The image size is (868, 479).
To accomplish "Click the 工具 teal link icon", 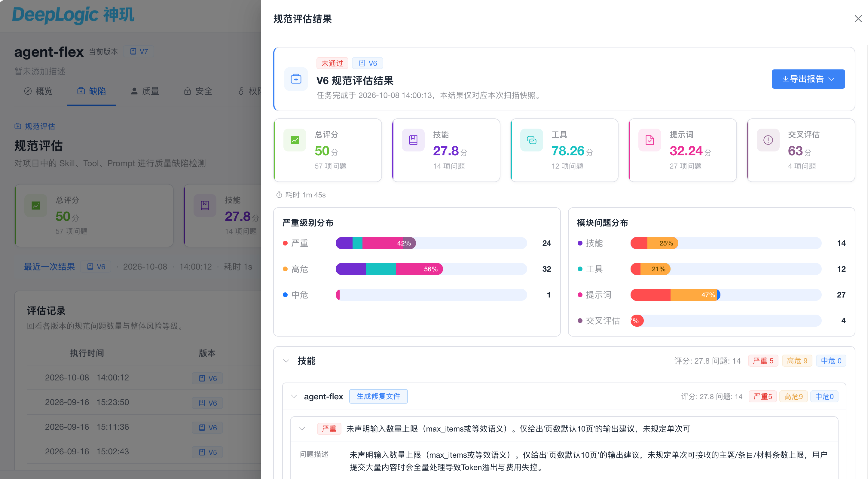I will (x=531, y=140).
